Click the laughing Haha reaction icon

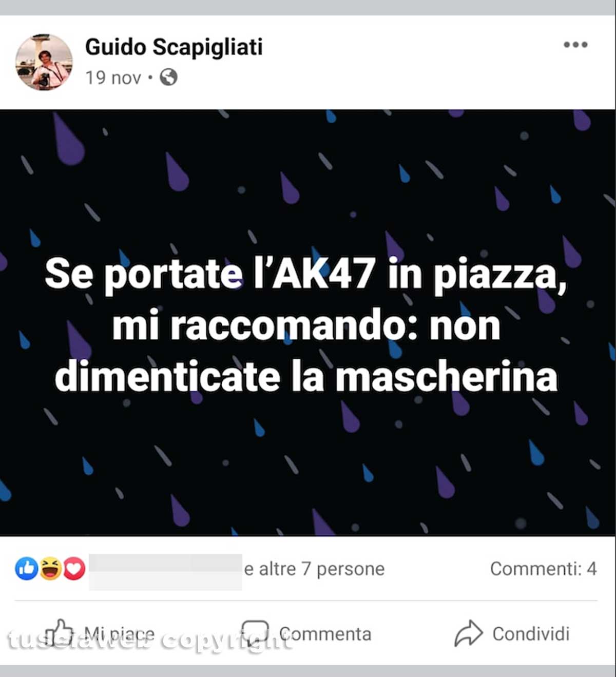click(50, 568)
